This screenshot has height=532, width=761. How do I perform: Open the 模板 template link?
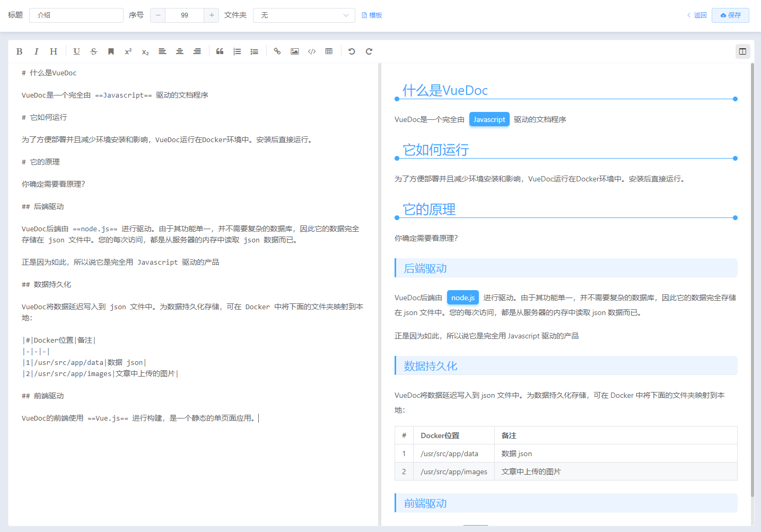pos(372,15)
